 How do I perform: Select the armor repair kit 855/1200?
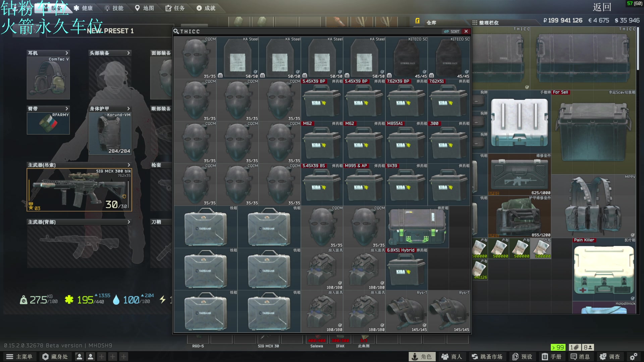pyautogui.click(x=519, y=217)
